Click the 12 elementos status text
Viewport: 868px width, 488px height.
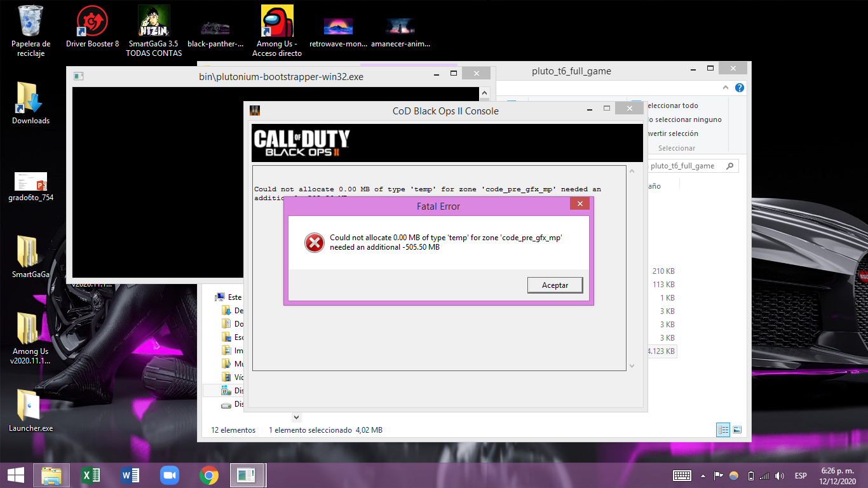click(x=233, y=430)
